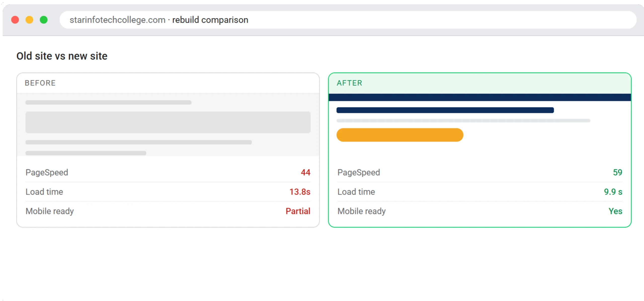Click the orange button in After preview
Screen dimensions: 644x301
[400, 135]
